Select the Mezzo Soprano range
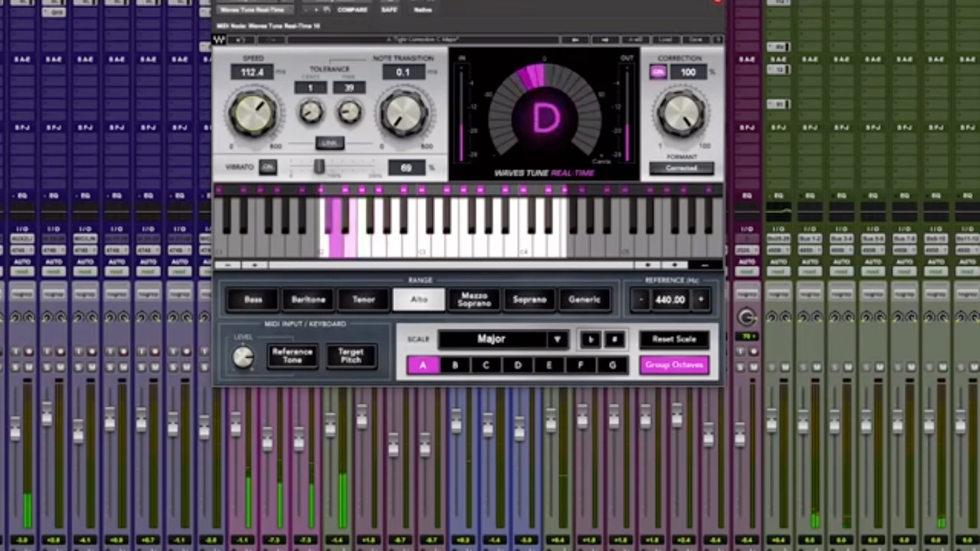This screenshot has width=980, height=551. coord(474,300)
